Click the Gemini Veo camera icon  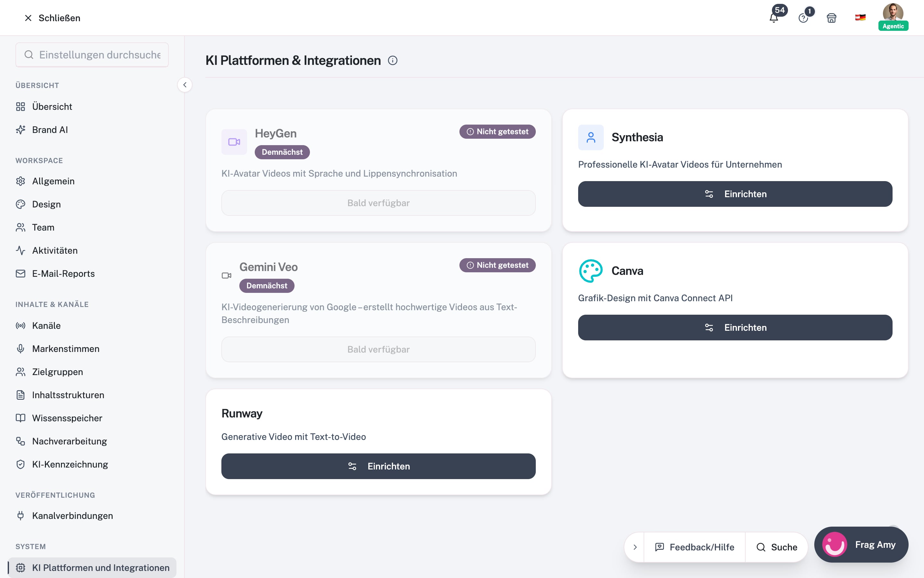(x=227, y=276)
